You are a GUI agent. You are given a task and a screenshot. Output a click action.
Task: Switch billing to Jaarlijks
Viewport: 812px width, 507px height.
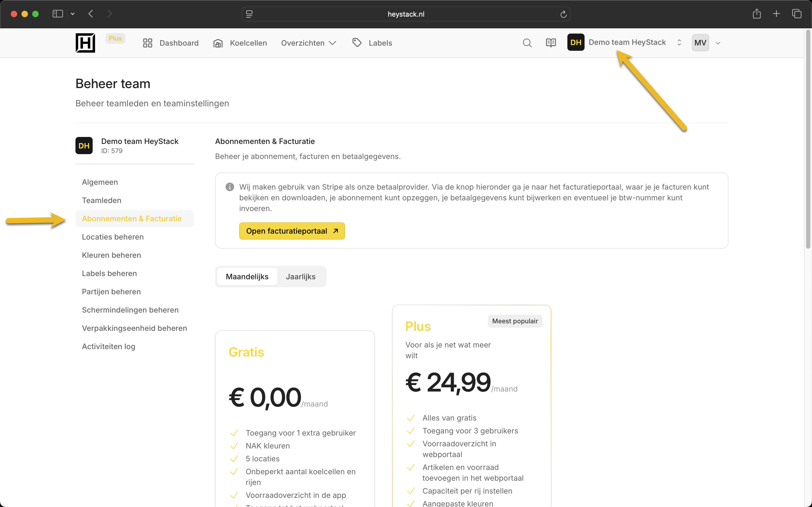[300, 277]
